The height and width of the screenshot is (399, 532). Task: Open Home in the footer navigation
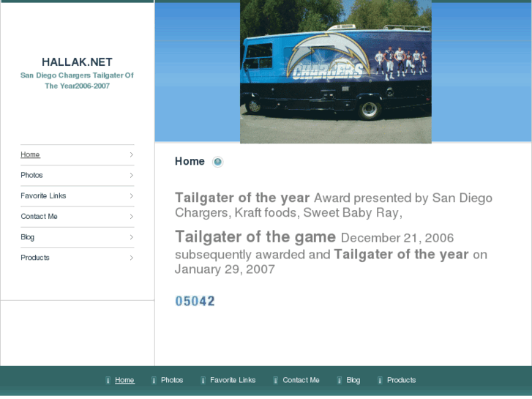coord(124,380)
